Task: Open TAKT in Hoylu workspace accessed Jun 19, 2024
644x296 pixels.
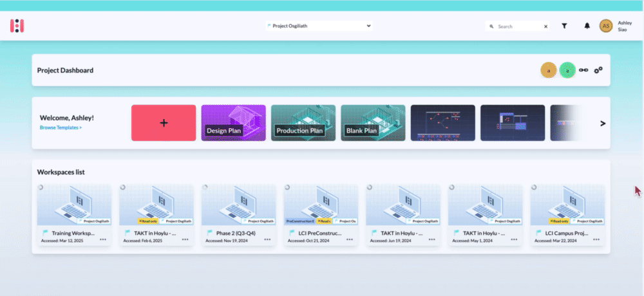Action: tap(403, 215)
